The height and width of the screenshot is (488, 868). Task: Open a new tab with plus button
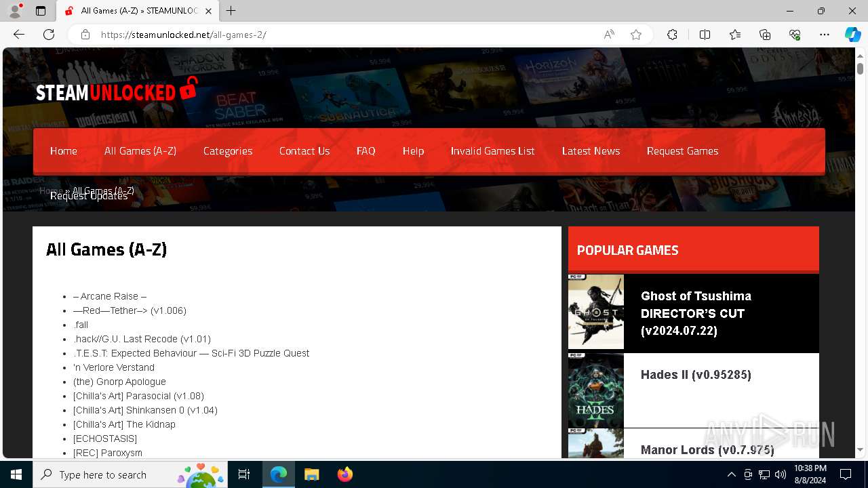231,11
